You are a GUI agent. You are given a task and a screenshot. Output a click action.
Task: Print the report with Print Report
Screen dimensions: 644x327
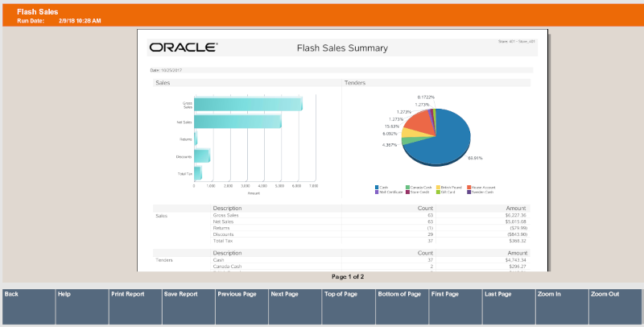click(135, 307)
